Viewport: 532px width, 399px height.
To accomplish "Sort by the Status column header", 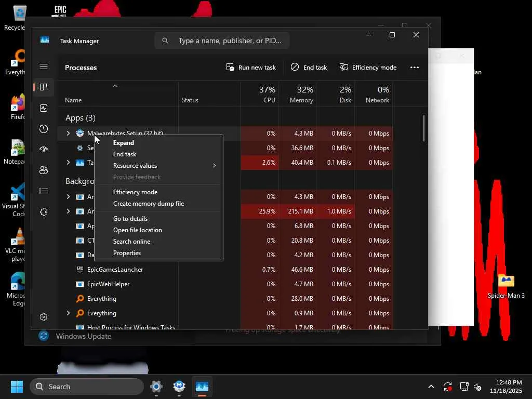I will 209,95.
